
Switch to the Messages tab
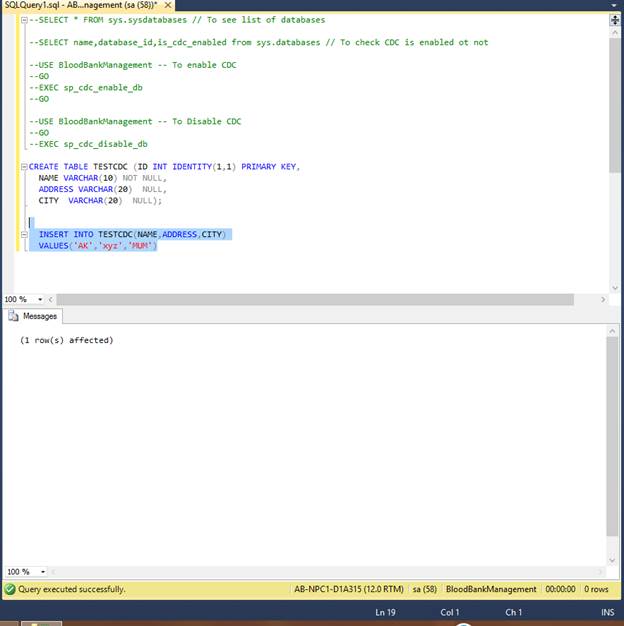tap(35, 316)
